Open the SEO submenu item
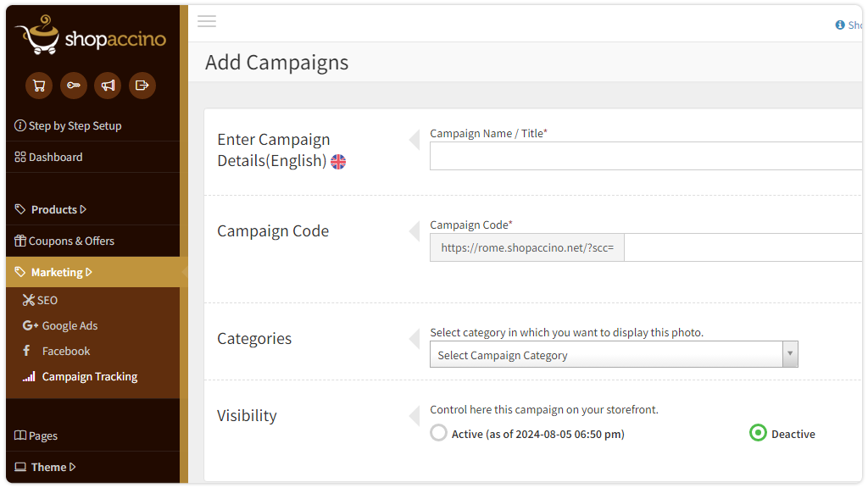868x488 pixels. 47,300
